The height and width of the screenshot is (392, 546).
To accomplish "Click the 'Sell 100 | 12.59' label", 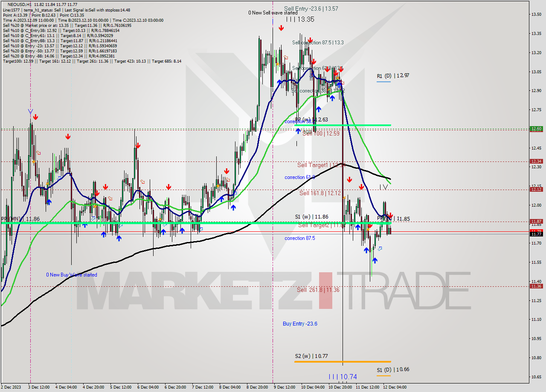I will [321, 133].
